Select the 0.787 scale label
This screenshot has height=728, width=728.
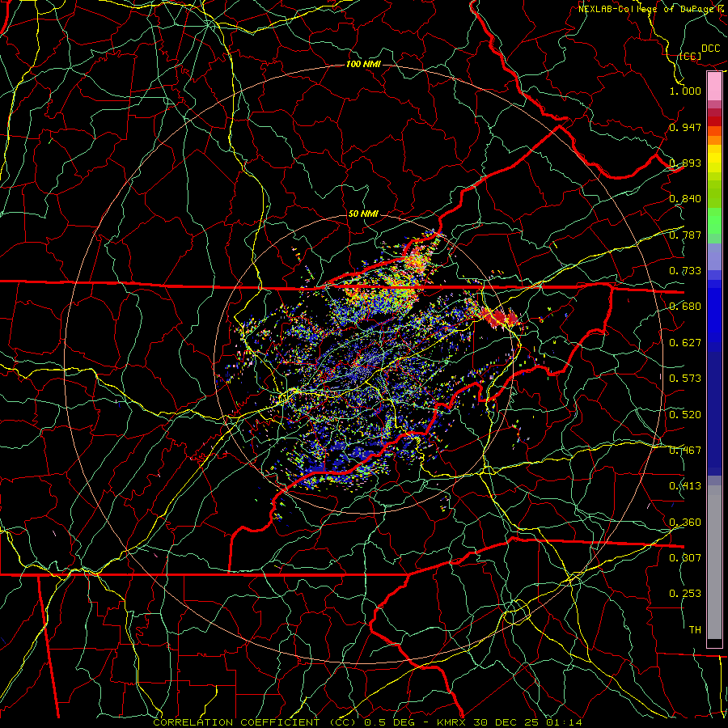(x=685, y=235)
